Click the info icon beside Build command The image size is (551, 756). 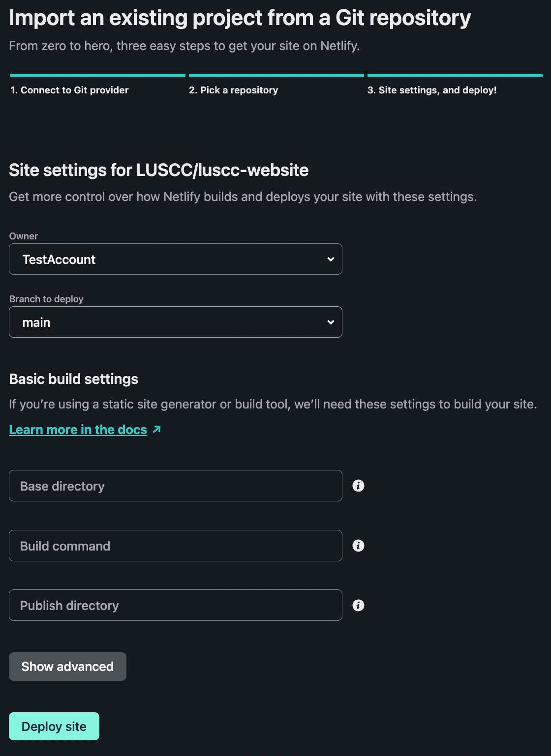pos(358,546)
